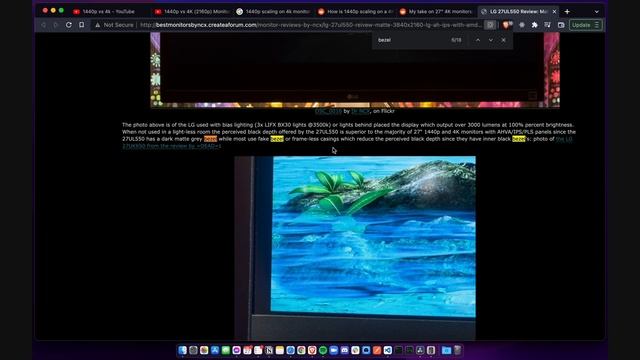Viewport: 640px width, 360px height.
Task: Open Calendar from the Dock
Action: [x=247, y=350]
